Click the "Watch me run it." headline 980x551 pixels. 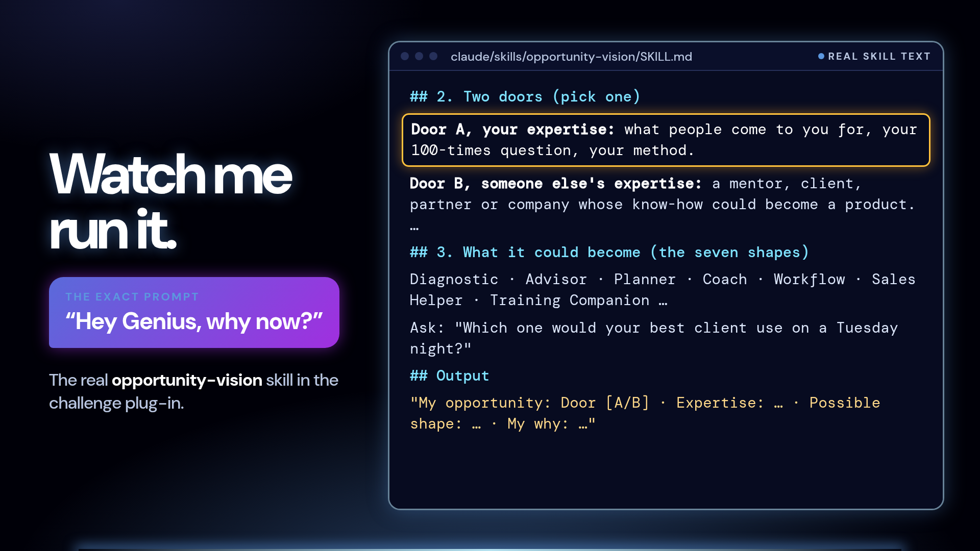coord(170,201)
